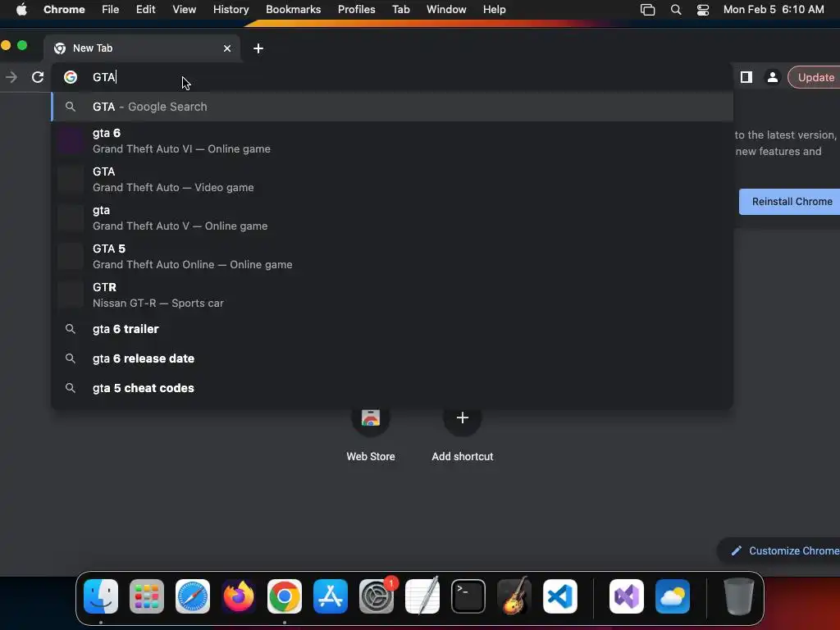Click thumbnail beside gta 6 suggestion
The width and height of the screenshot is (840, 630).
71,141
